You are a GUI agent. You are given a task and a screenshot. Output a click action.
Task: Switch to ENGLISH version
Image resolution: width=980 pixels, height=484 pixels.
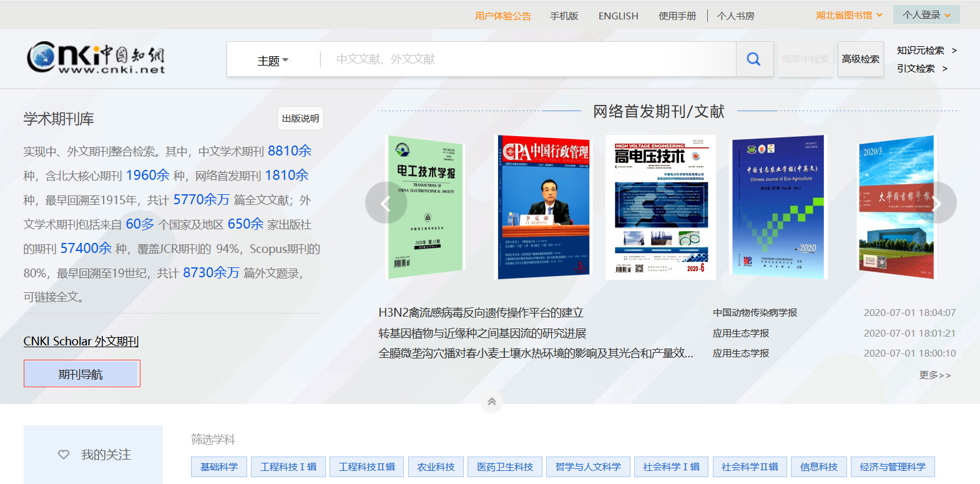(619, 16)
